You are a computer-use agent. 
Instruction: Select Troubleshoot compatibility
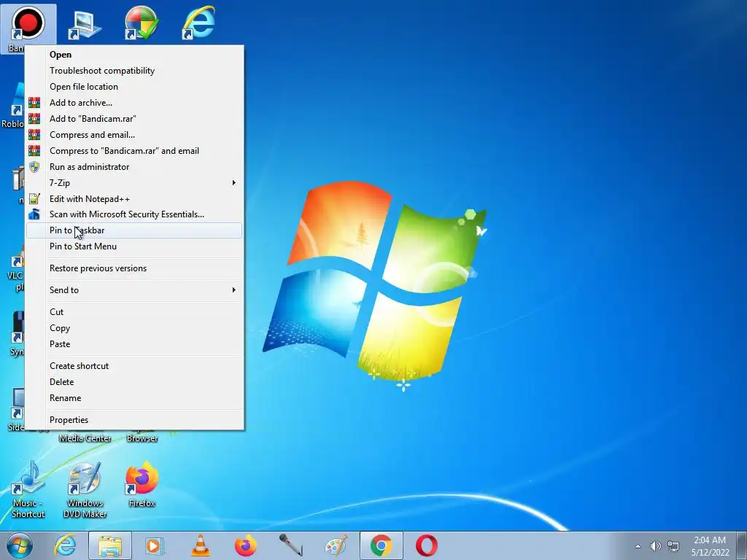pos(134,71)
